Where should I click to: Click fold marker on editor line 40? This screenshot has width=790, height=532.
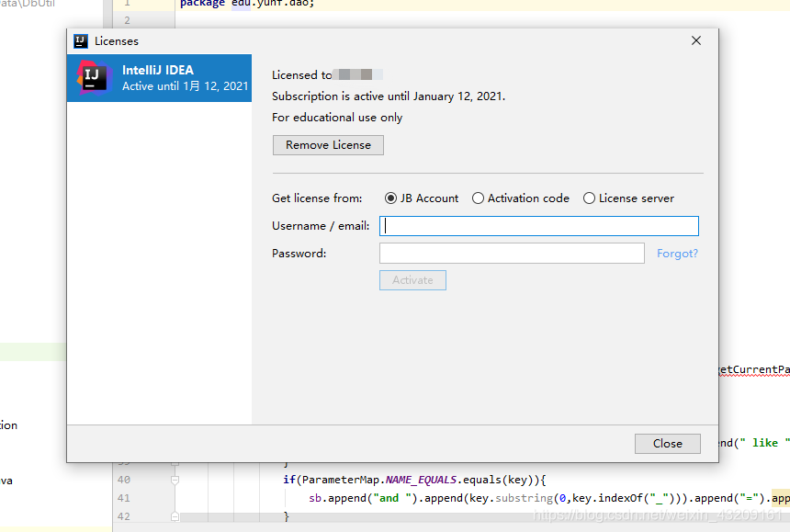point(175,481)
